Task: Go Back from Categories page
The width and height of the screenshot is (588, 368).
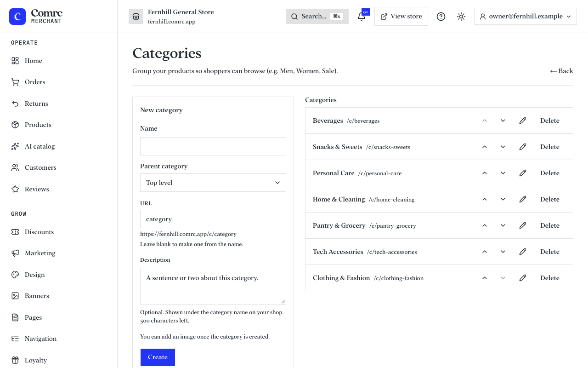Action: click(561, 71)
